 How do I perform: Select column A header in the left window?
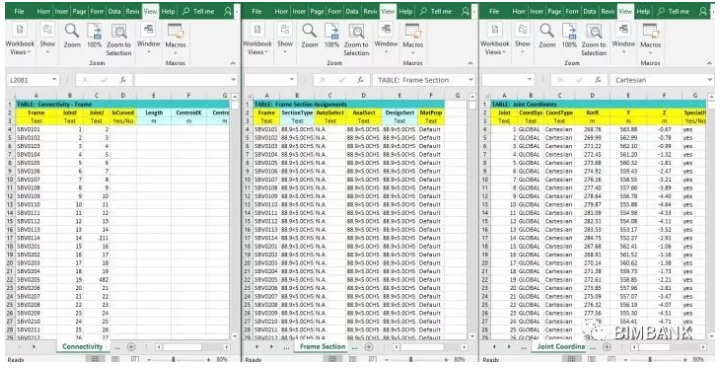(x=36, y=96)
